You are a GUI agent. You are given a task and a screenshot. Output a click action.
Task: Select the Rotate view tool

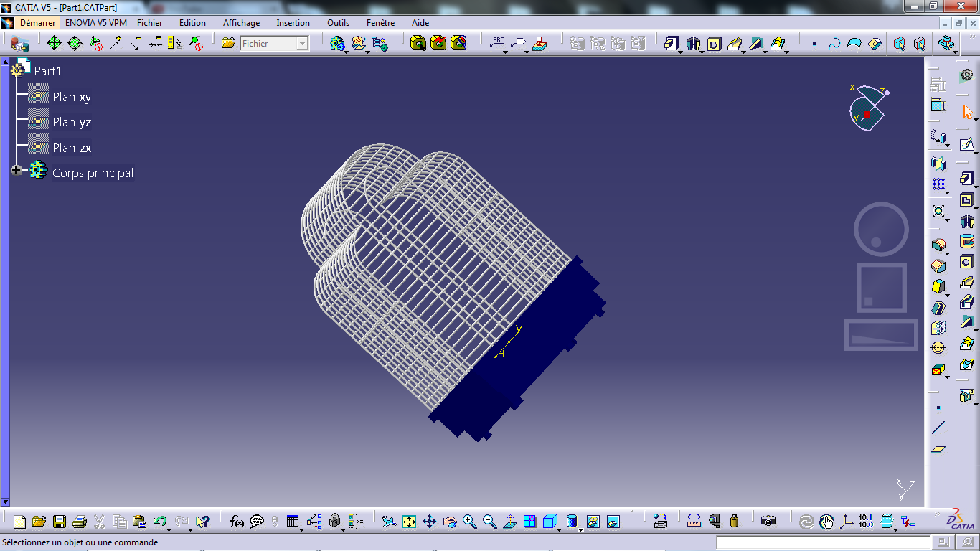(x=449, y=522)
